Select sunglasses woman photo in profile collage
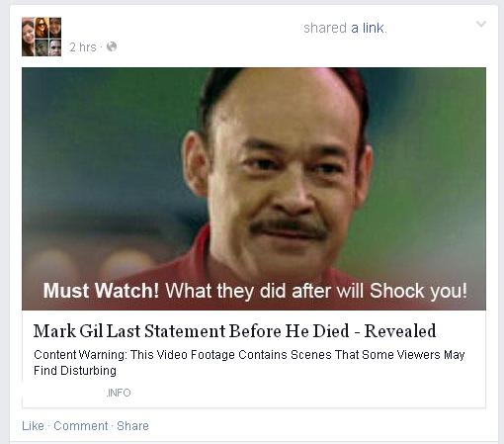The width and height of the screenshot is (504, 444). (42, 27)
